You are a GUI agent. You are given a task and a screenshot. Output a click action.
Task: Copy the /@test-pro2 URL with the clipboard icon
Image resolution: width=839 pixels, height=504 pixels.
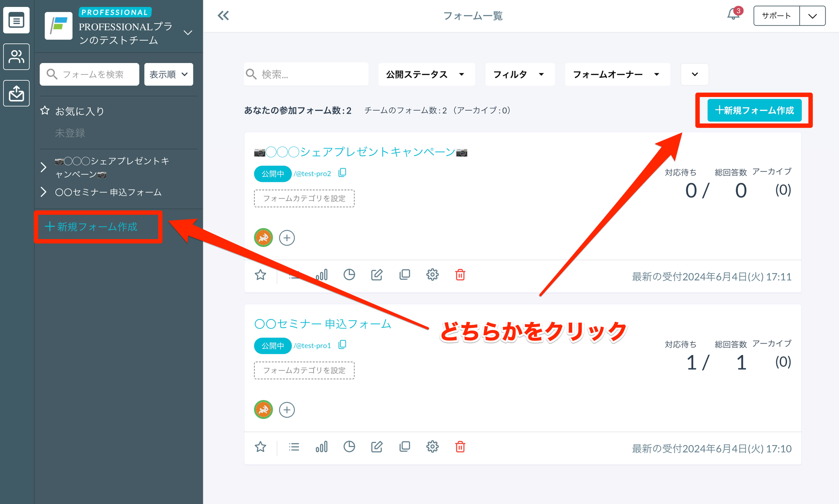pos(342,173)
